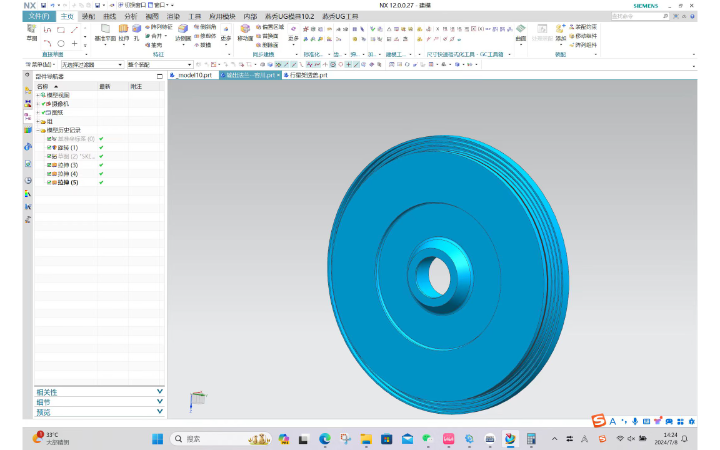
Task: Click the 装配约束 button
Action: click(x=583, y=27)
